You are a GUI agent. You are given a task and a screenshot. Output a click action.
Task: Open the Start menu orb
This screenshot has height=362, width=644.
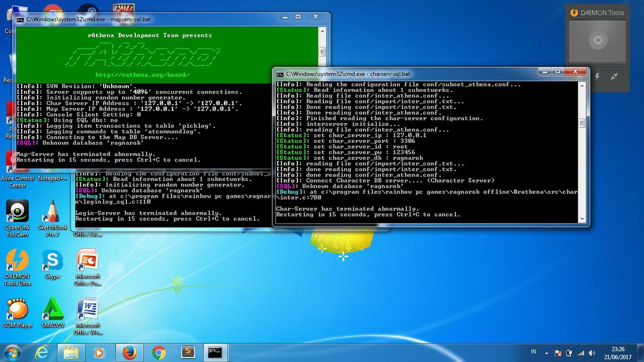tap(12, 352)
